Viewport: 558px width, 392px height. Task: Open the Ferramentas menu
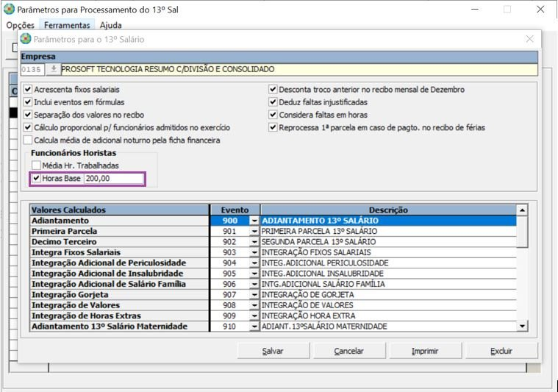[x=65, y=25]
